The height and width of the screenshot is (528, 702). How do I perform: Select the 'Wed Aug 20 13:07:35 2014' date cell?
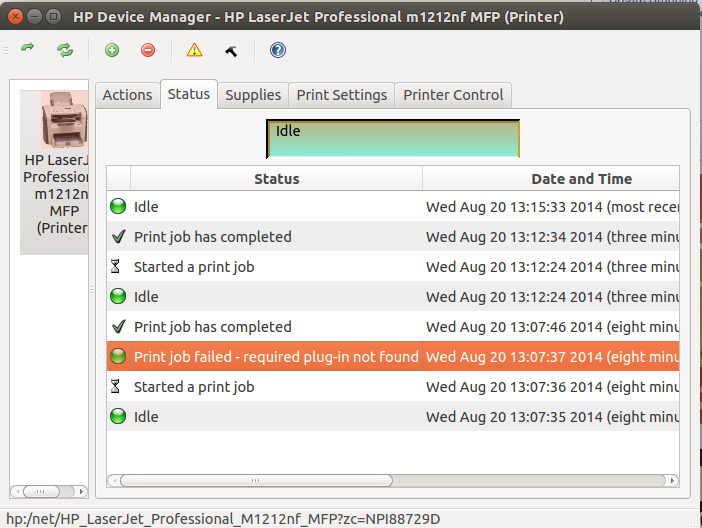tap(552, 417)
